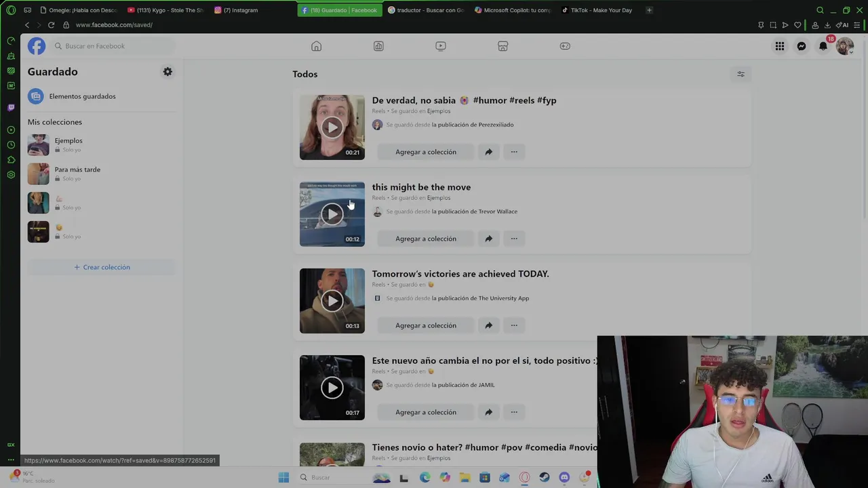The width and height of the screenshot is (868, 488).
Task: Play 'De verdad, no sabia' video thumbnail
Action: coord(332,127)
